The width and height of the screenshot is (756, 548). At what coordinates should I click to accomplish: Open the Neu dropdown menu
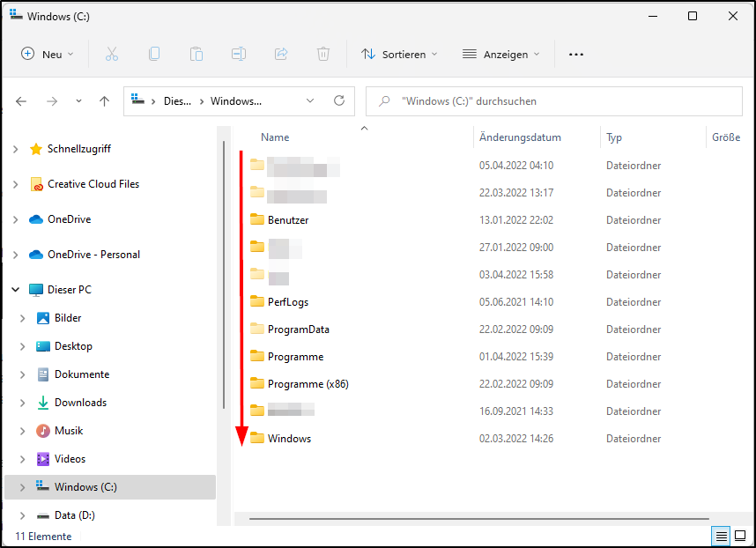coord(48,54)
